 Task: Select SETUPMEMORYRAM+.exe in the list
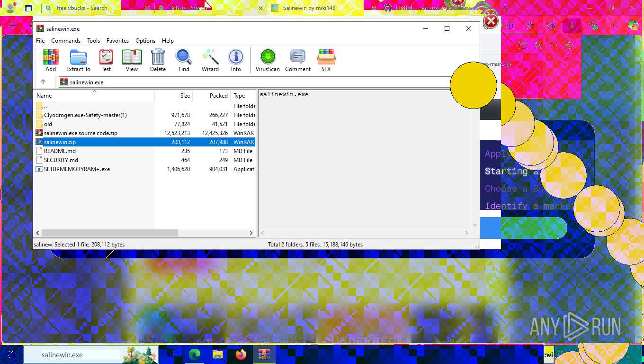[x=145, y=169]
